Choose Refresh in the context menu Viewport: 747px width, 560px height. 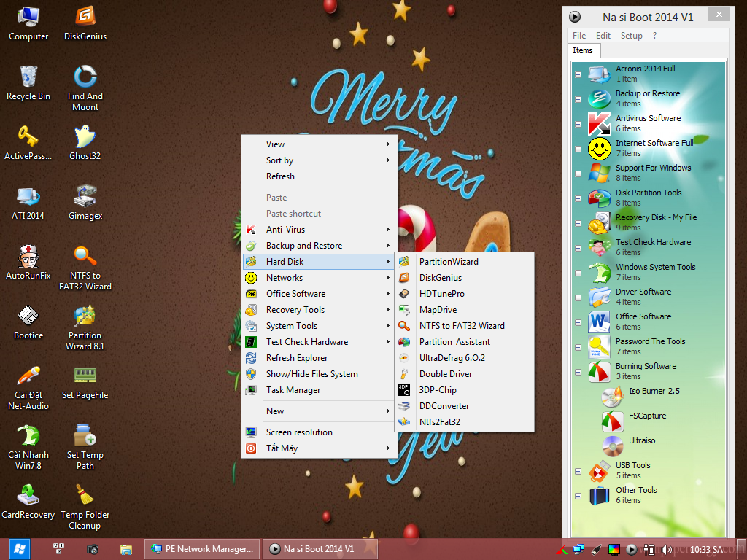320,176
